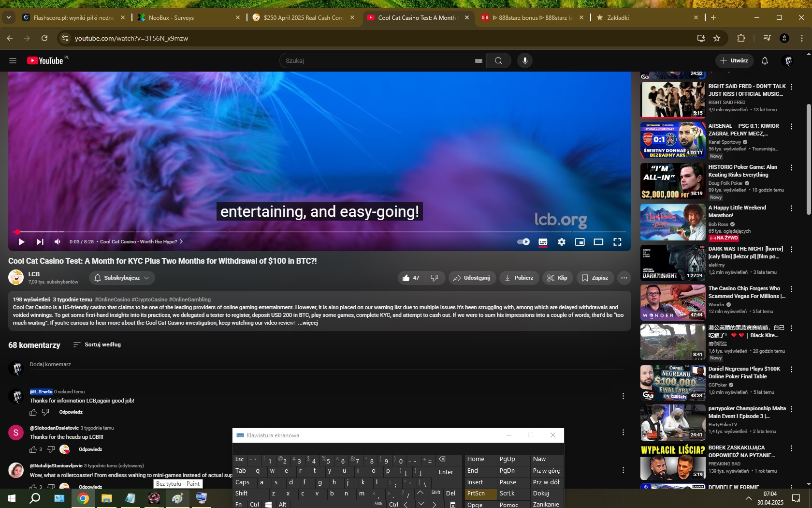Viewport: 812px width, 508px height.
Task: Open the LCB channel avatar
Action: click(x=16, y=278)
